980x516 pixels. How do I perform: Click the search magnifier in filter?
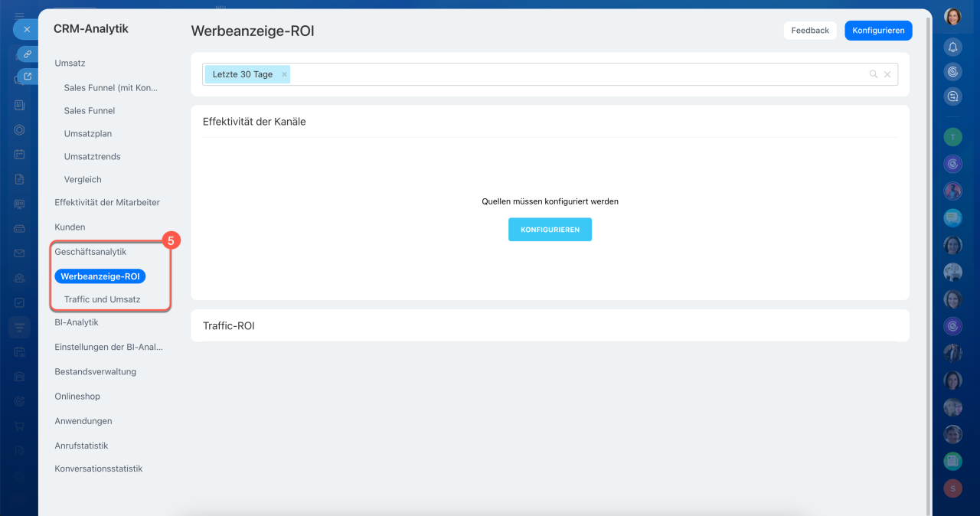[x=874, y=74]
